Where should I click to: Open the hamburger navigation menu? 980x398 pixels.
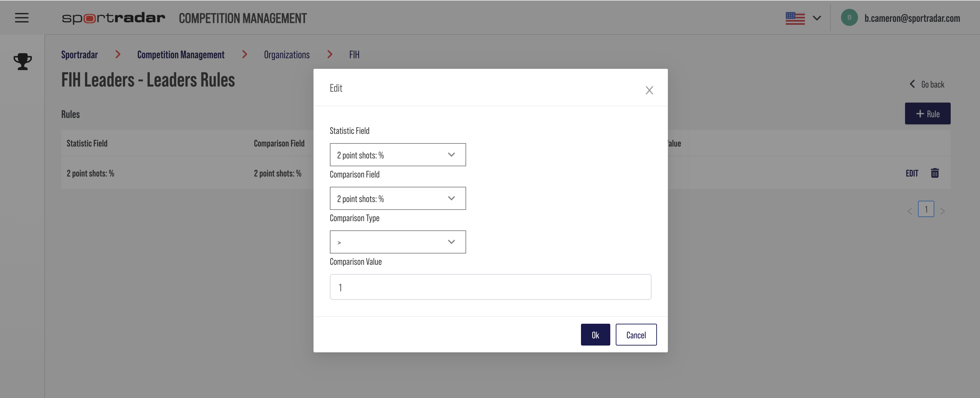(x=22, y=18)
